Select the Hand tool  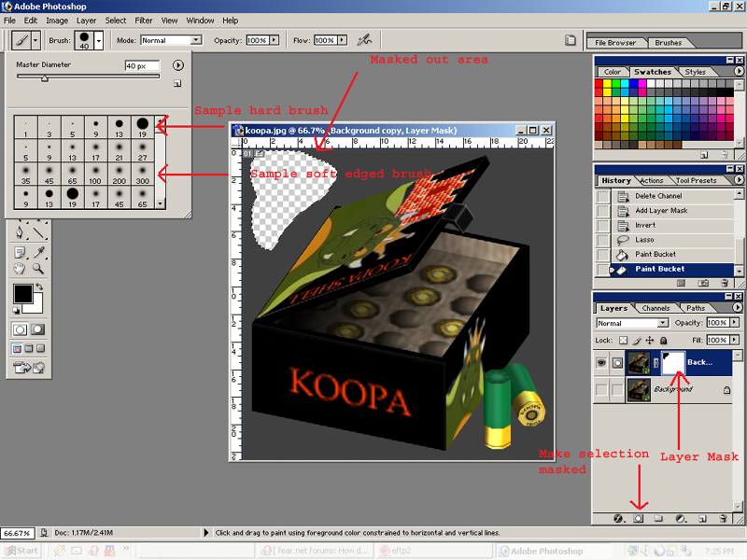pos(20,269)
